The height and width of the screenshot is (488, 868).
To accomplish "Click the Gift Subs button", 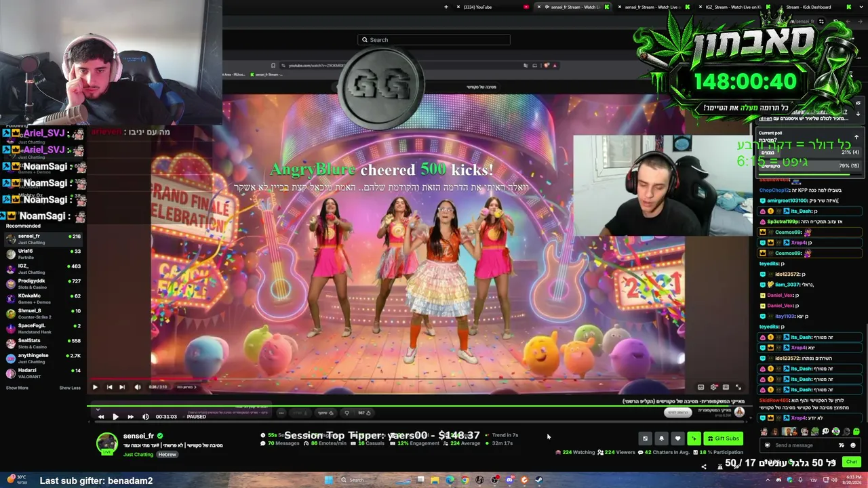I will pos(723,439).
